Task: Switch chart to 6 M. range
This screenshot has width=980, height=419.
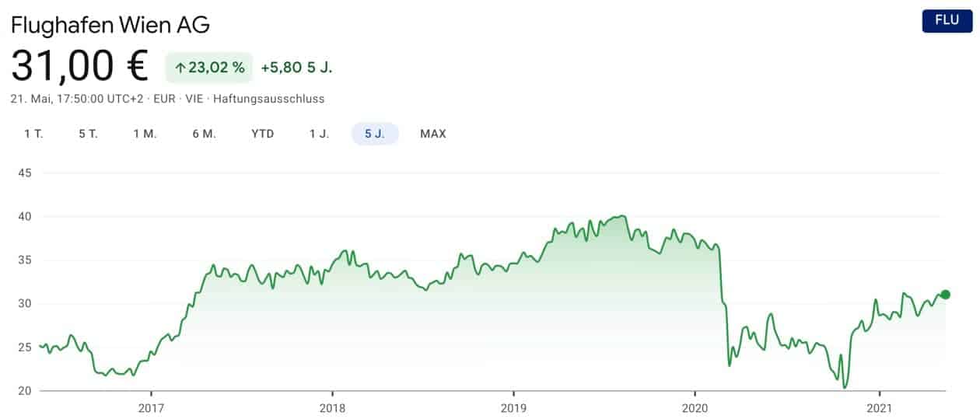Action: pyautogui.click(x=204, y=134)
